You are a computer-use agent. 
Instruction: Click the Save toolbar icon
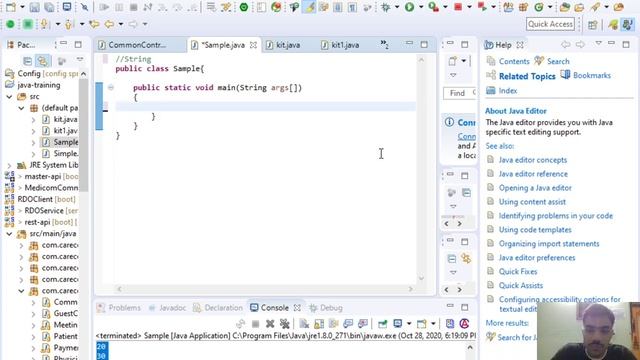pos(34,7)
